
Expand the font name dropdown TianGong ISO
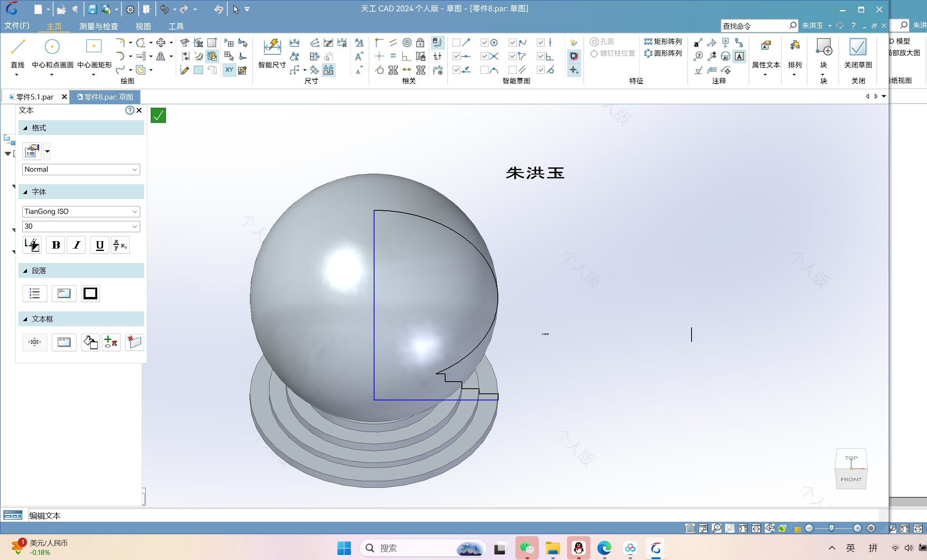pyautogui.click(x=135, y=210)
